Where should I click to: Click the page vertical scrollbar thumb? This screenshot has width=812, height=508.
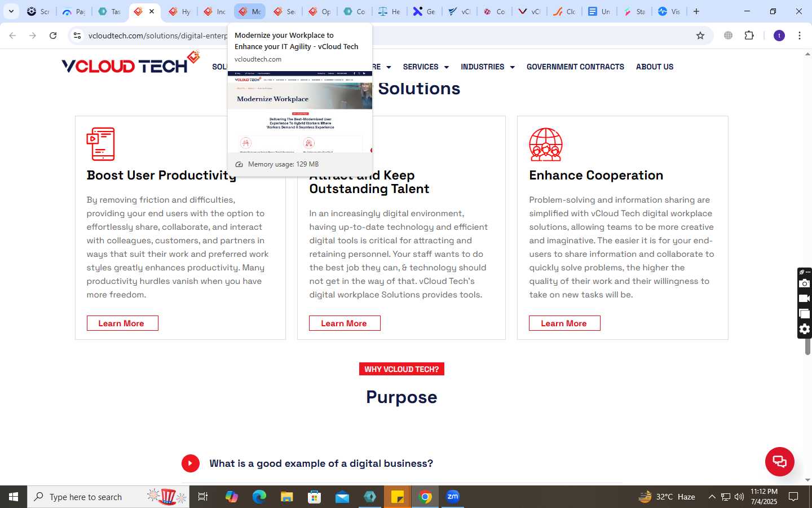tap(807, 345)
